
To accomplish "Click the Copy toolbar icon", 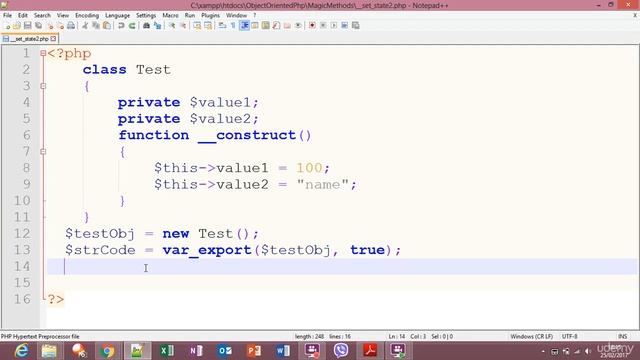I will point(96,26).
